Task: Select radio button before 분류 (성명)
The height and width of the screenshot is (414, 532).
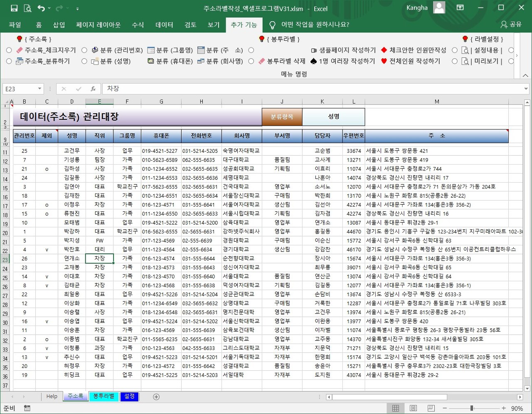Action: [84, 61]
